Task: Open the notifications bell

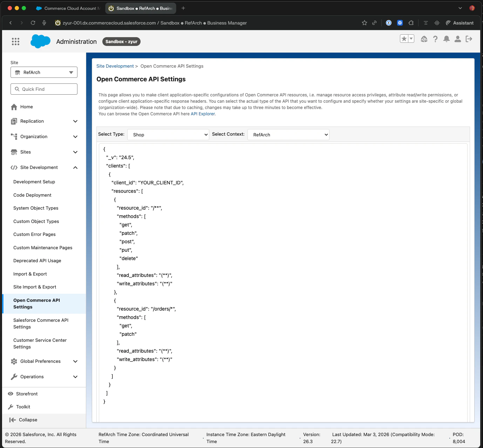Action: point(447,39)
